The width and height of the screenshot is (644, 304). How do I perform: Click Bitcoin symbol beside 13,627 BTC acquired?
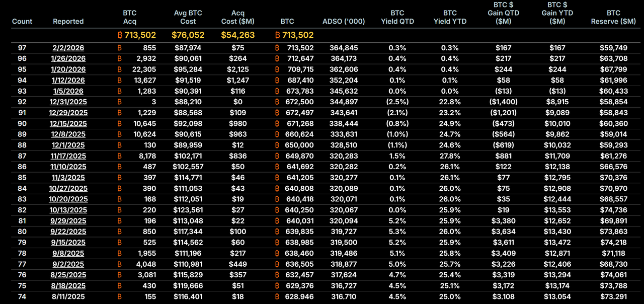(119, 81)
